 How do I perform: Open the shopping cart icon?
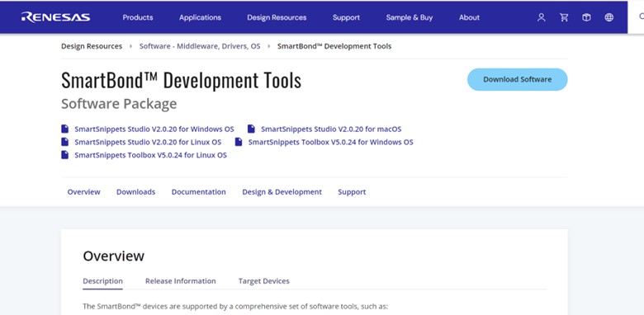click(564, 17)
